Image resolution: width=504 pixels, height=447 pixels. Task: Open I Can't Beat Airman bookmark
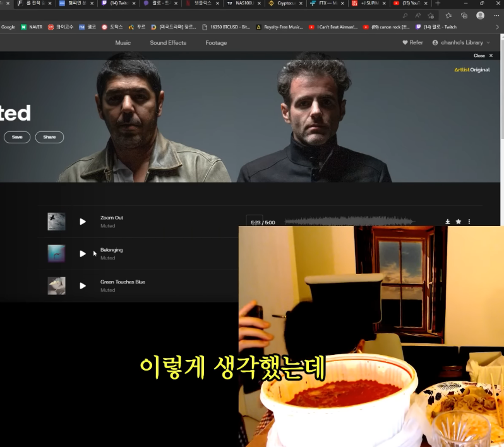coord(333,27)
